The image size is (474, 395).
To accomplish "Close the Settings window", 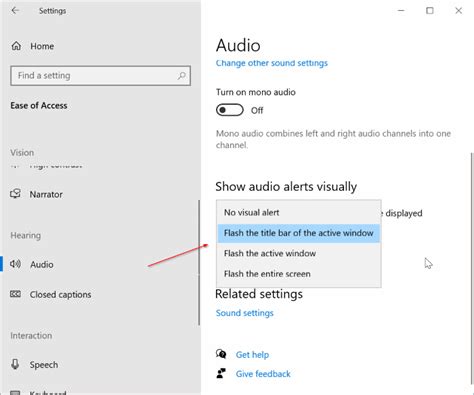I will click(459, 11).
